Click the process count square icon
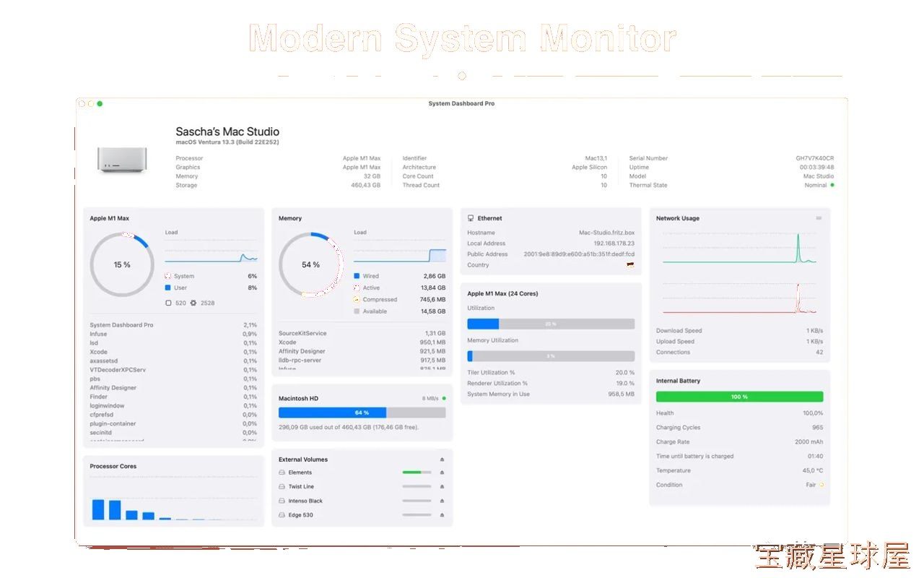Viewport: 924px width, 578px height. (168, 303)
